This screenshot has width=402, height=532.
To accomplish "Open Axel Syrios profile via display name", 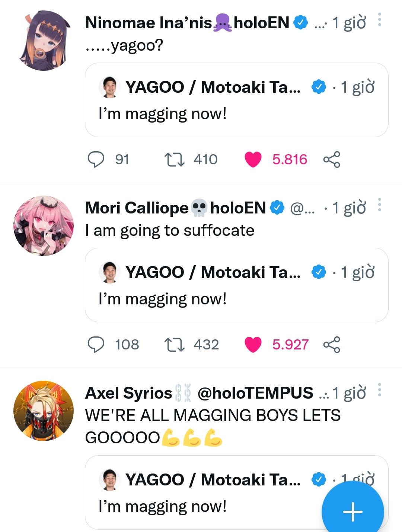I will [128, 393].
